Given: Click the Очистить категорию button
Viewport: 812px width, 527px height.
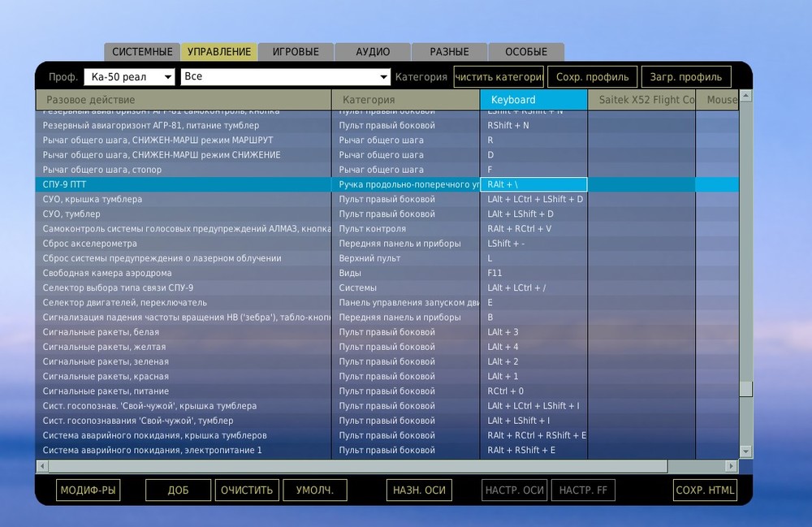Looking at the screenshot, I should click(499, 76).
